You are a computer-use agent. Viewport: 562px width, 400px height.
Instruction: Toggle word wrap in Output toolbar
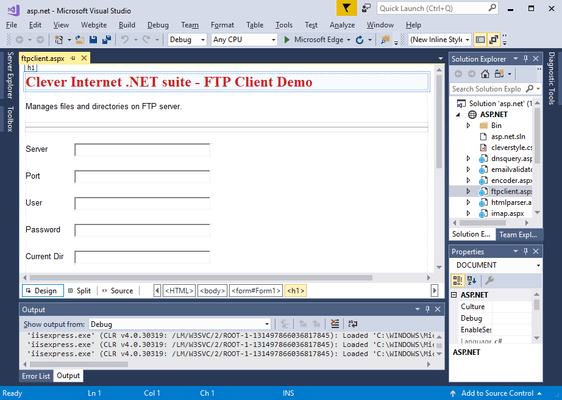point(353,324)
